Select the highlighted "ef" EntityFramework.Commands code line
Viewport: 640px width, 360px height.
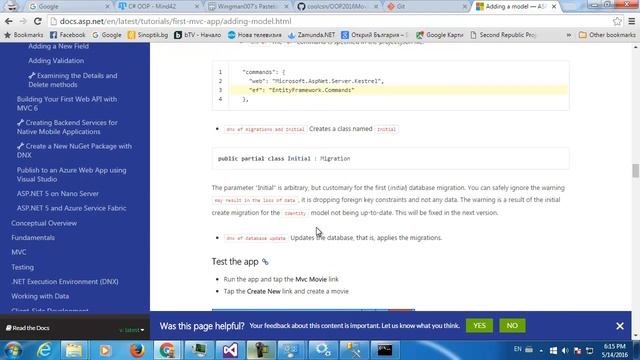tap(399, 90)
